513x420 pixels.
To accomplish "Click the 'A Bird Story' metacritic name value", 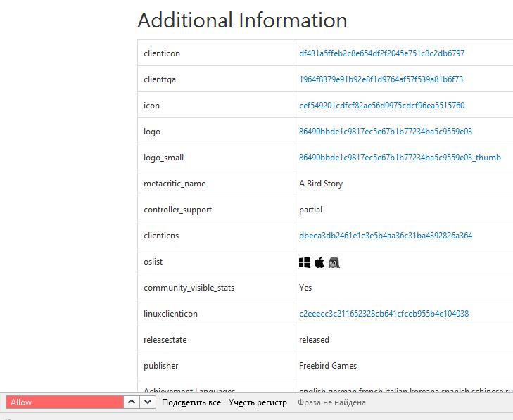I will [x=321, y=184].
